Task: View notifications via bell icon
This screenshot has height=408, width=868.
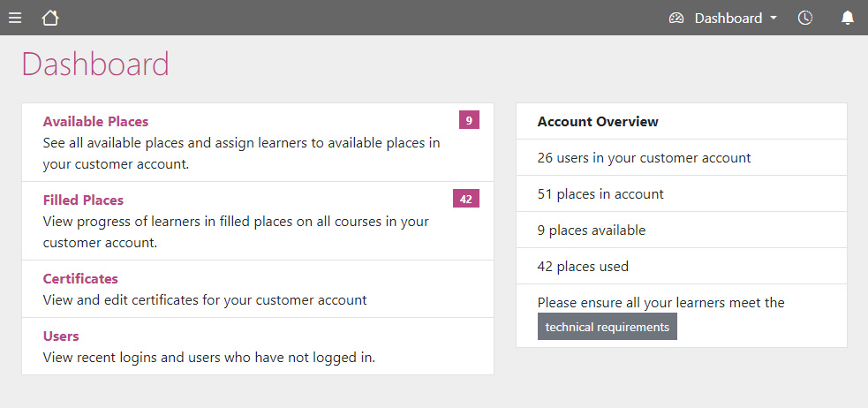Action: 848,18
